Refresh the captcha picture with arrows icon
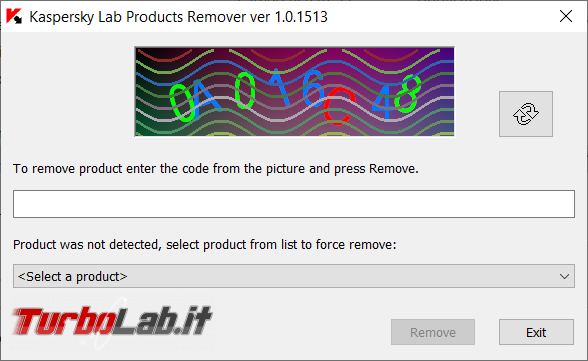This screenshot has height=361, width=588. coord(525,114)
